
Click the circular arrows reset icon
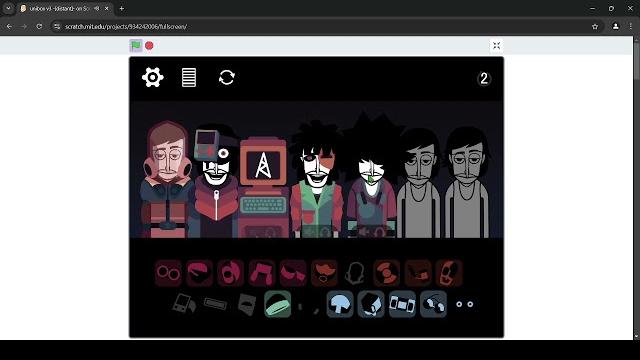coord(227,77)
